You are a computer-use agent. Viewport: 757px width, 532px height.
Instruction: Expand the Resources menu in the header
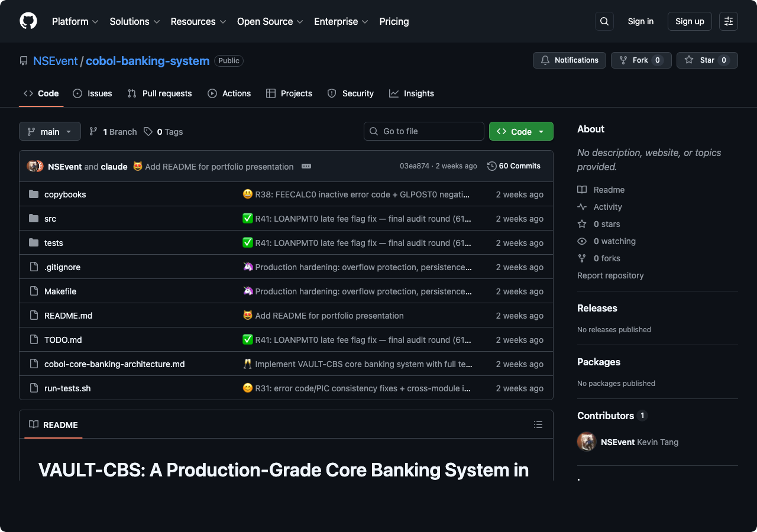[198, 21]
